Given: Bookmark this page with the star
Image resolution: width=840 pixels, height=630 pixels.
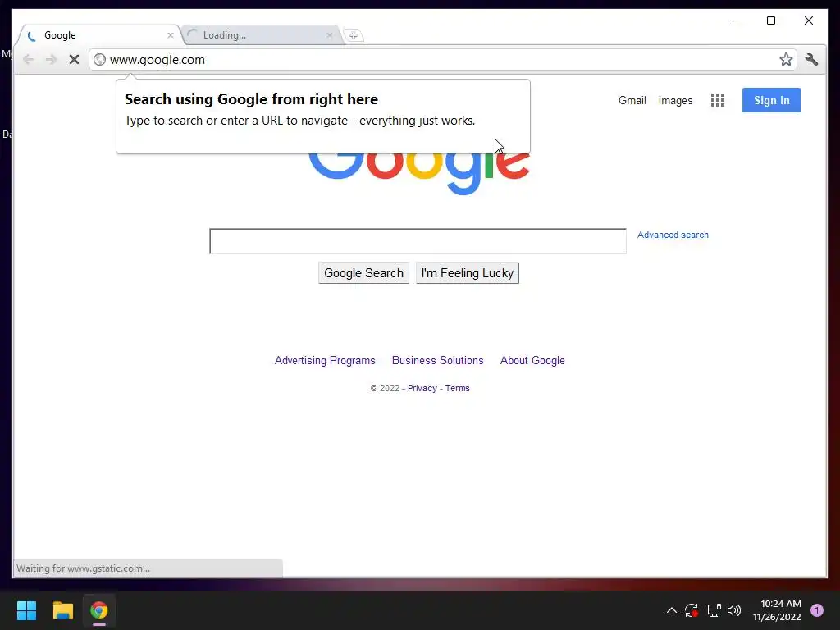Looking at the screenshot, I should [785, 59].
